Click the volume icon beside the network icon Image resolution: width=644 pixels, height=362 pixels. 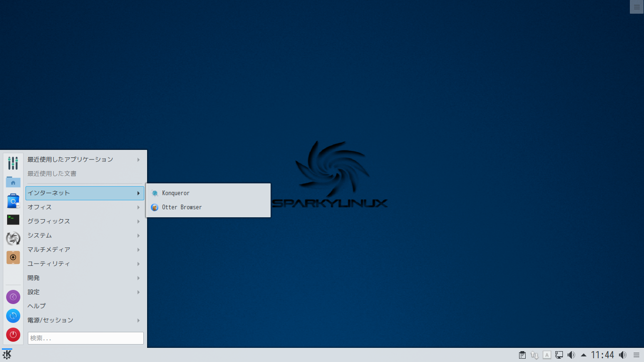coord(571,355)
